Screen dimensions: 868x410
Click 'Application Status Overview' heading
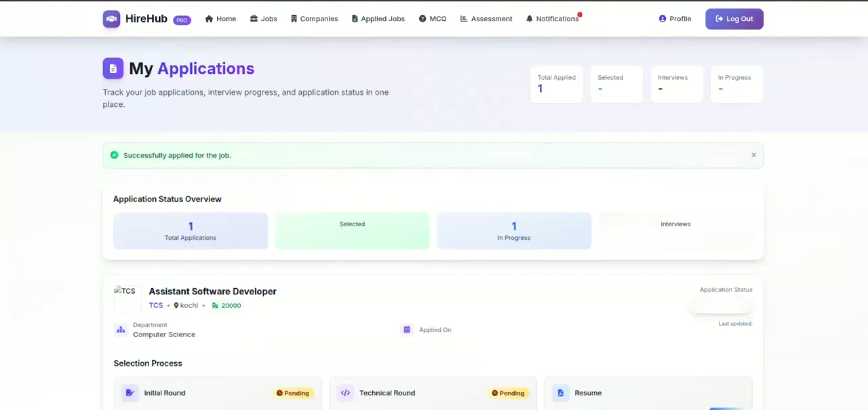click(x=167, y=199)
